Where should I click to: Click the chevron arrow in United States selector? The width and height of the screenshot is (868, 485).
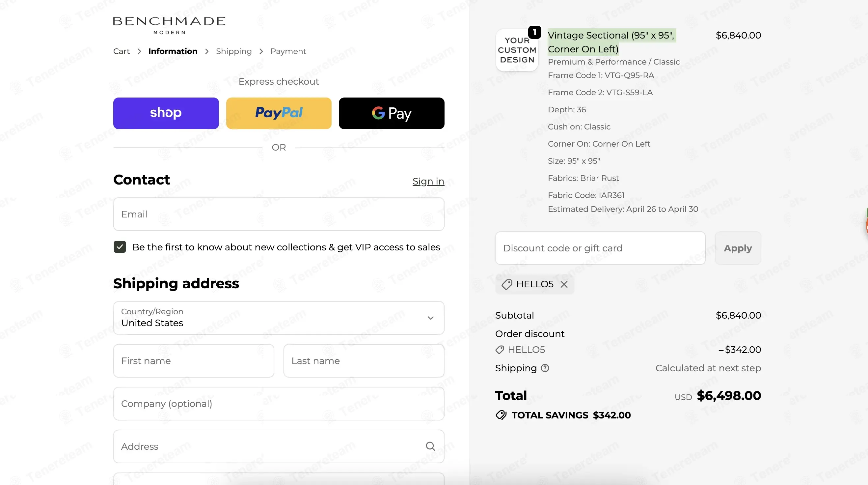pyautogui.click(x=430, y=318)
